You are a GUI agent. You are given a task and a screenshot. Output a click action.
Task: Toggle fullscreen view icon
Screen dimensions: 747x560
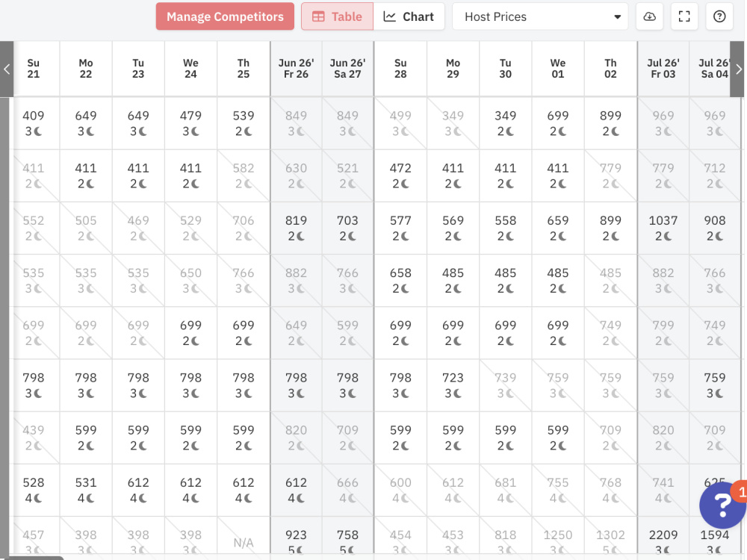(684, 16)
